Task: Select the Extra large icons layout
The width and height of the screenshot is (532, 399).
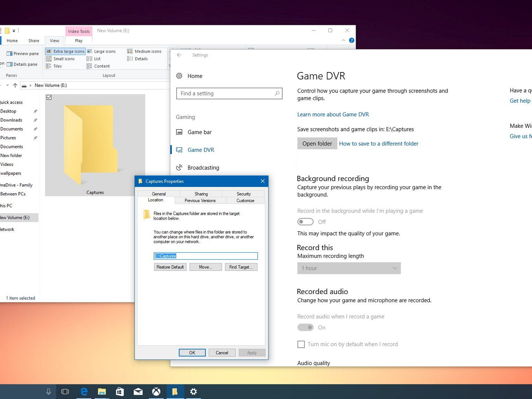Action: 65,51
